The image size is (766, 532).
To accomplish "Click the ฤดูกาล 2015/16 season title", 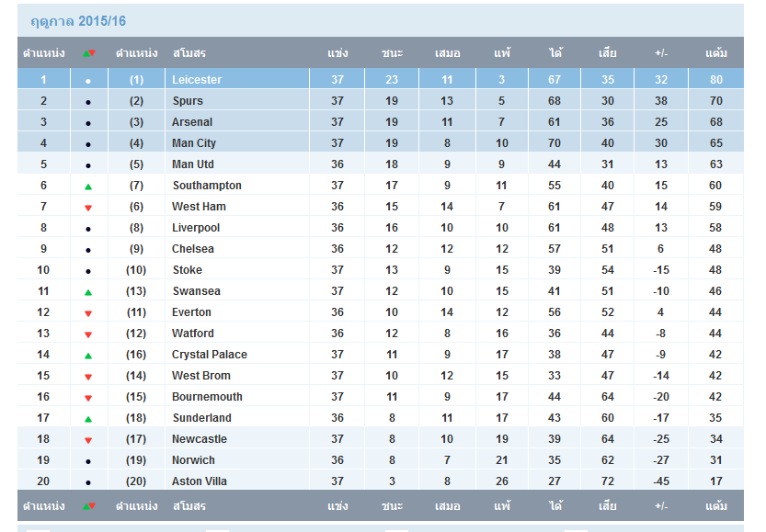I will click(x=78, y=21).
